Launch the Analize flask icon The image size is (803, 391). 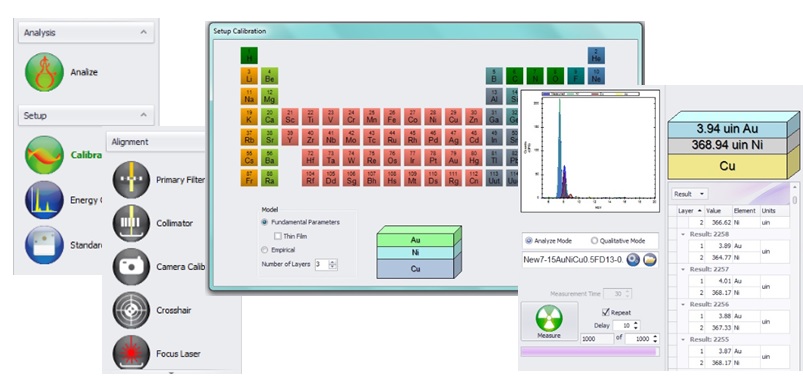[45, 72]
